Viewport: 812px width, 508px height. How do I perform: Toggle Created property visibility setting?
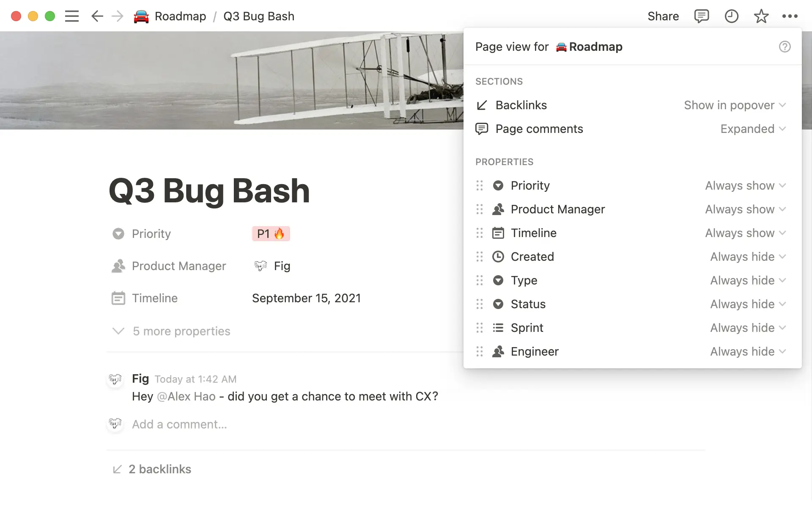click(x=747, y=257)
